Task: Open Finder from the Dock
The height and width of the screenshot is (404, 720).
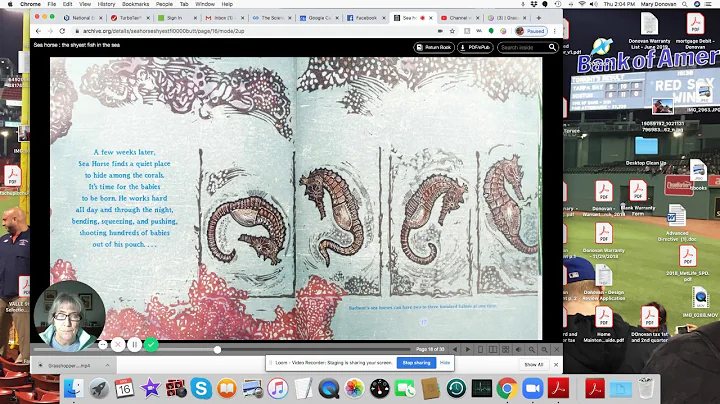Action: tap(73, 388)
